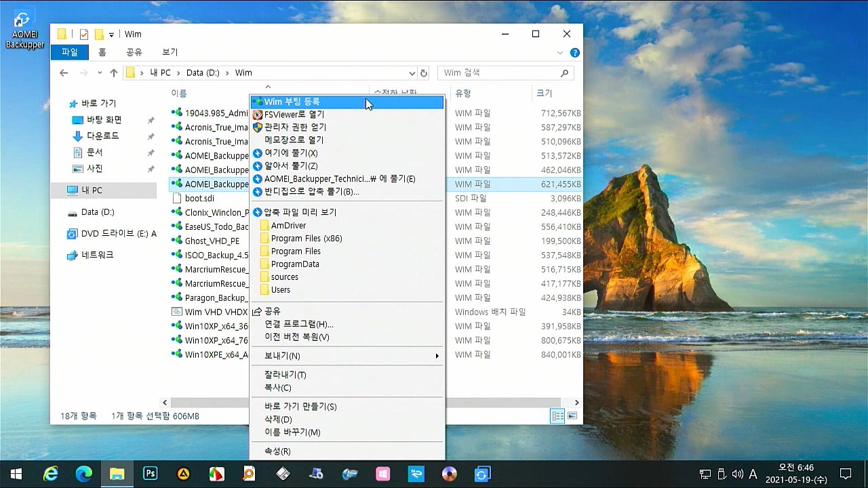Choose '복사(C)' from context menu
Screen dimensions: 868x488
[347, 388]
